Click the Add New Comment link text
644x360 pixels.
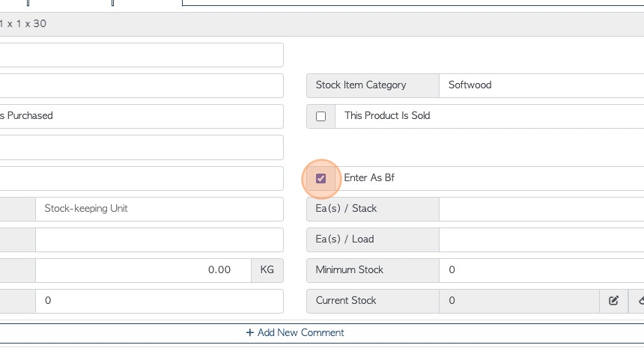[300, 332]
